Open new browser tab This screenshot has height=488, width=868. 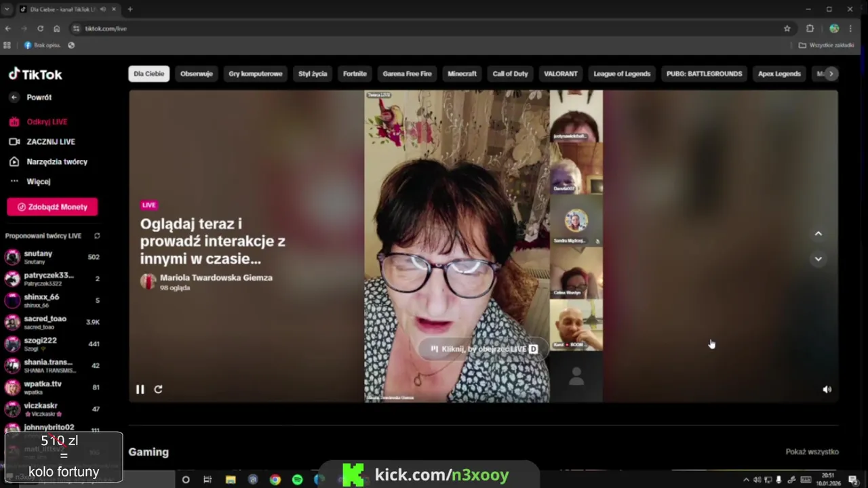[130, 9]
